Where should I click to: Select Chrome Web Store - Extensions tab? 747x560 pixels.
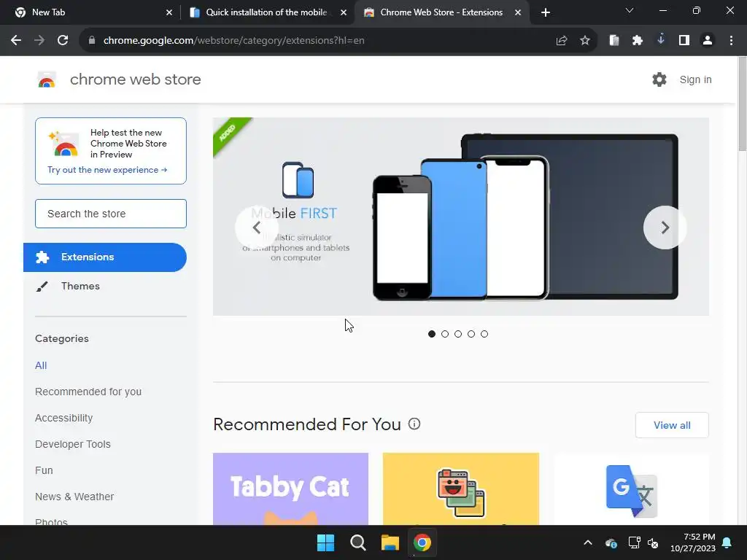441,12
